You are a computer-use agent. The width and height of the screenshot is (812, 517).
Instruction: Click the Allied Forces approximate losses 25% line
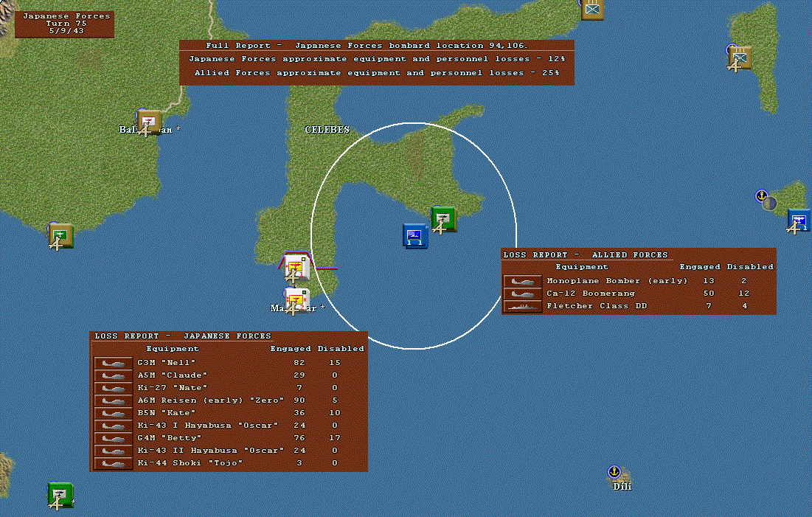coord(377,73)
